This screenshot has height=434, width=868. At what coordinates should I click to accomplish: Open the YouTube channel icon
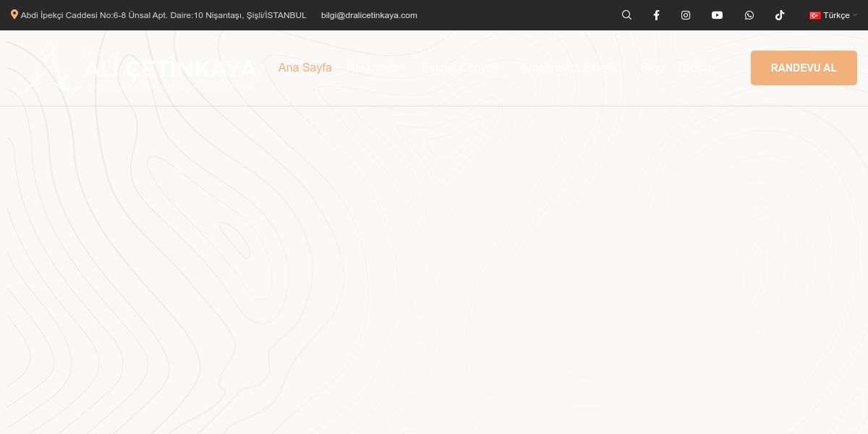717,14
